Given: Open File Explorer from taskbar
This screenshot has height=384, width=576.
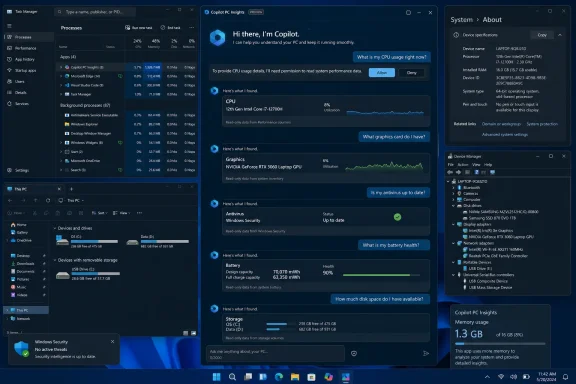Looking at the screenshot, I should (295, 377).
